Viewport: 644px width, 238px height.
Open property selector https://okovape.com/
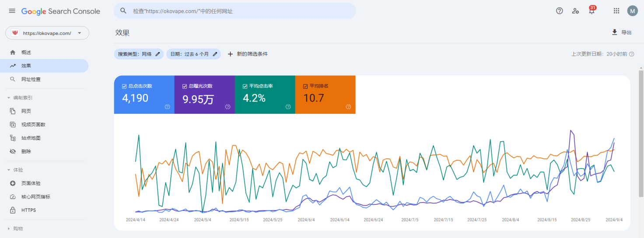[x=47, y=33]
